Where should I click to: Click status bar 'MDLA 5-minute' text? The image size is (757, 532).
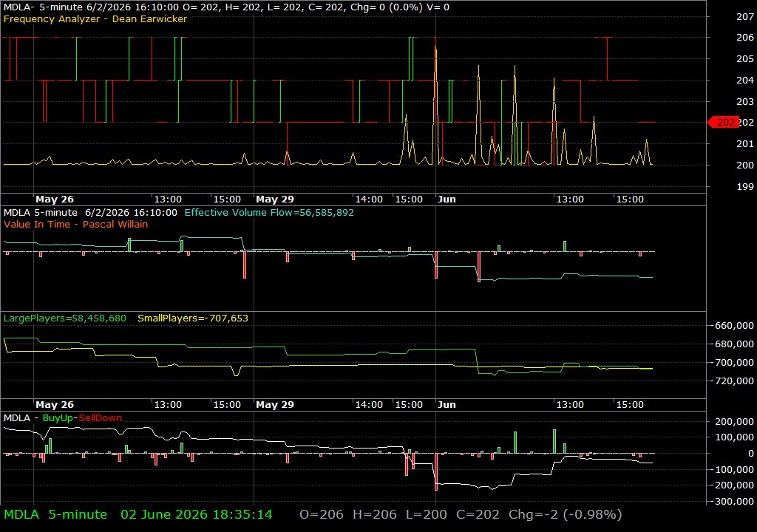(55, 514)
